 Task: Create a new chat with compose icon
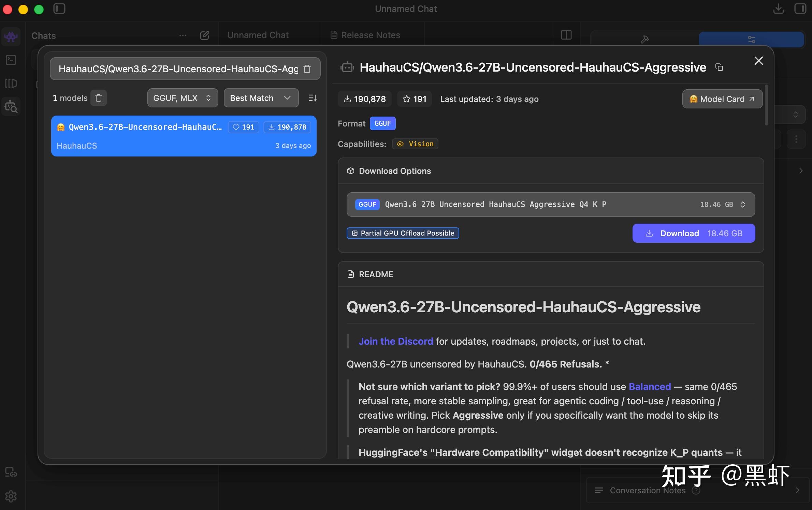tap(204, 35)
